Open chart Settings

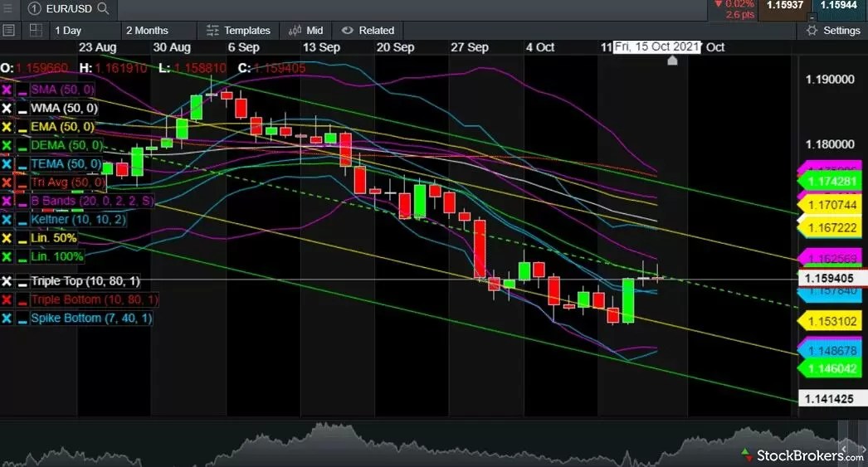832,31
